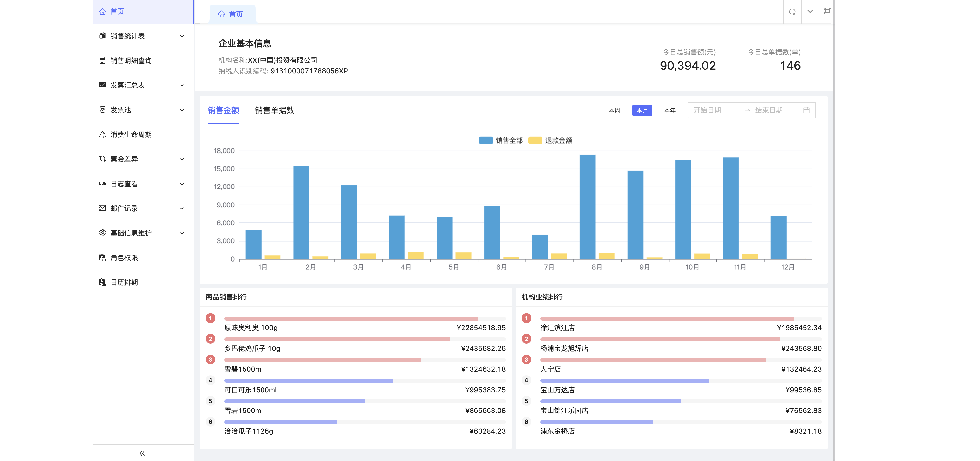Select the 销售金额 tab

[x=223, y=110]
